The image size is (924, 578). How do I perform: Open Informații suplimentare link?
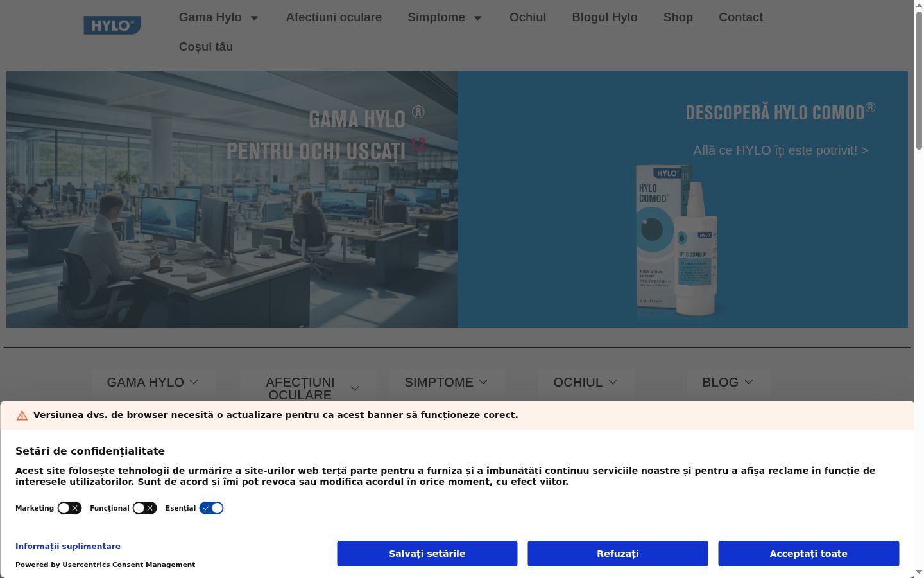tap(68, 547)
